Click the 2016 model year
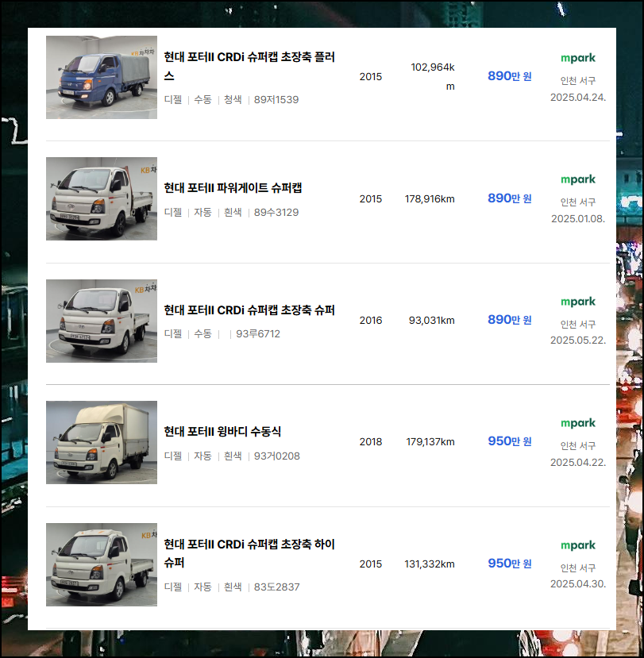 pyautogui.click(x=371, y=321)
